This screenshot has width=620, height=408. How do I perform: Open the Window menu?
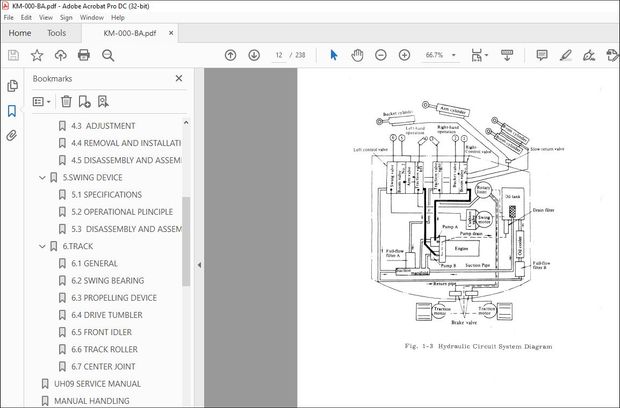[x=92, y=17]
